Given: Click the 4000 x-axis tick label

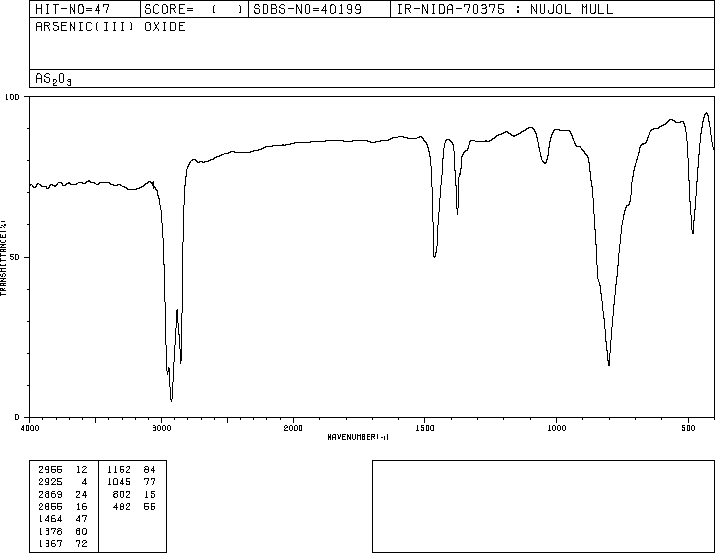Looking at the screenshot, I should tap(30, 428).
